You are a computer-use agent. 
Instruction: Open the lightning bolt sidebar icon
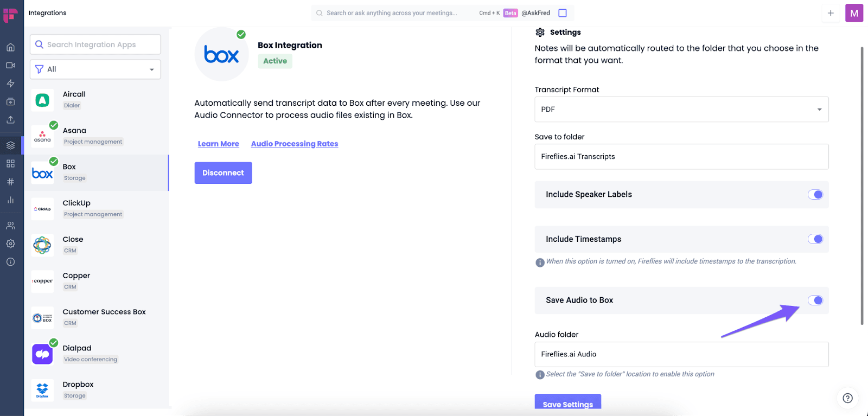pyautogui.click(x=10, y=84)
